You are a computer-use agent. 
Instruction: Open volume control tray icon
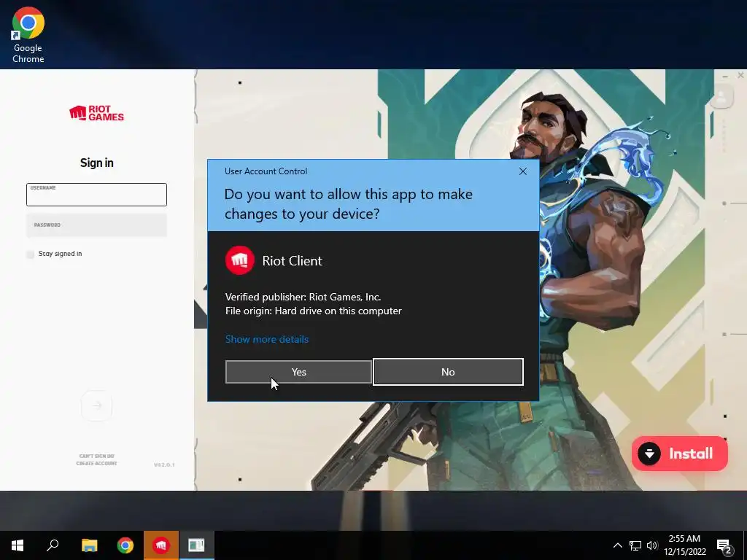(652, 545)
